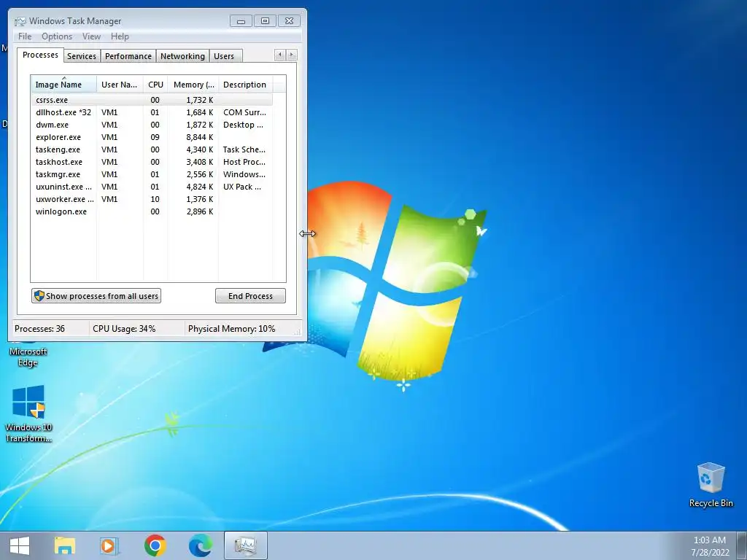Sort by Memory column header
This screenshot has width=747, height=560.
pyautogui.click(x=193, y=85)
